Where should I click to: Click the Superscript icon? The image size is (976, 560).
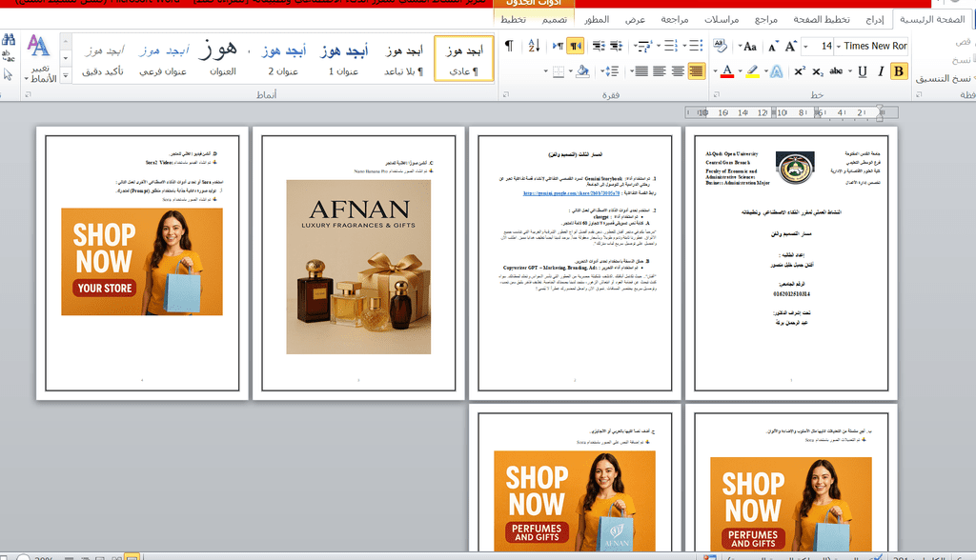coord(801,71)
